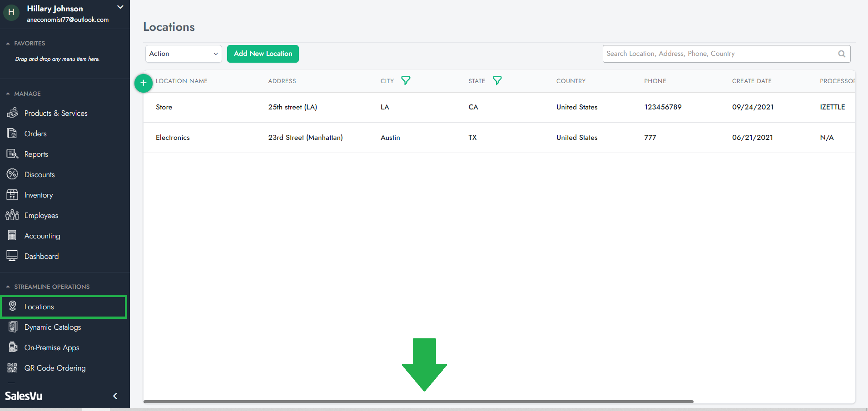Image resolution: width=868 pixels, height=411 pixels.
Task: Click the Products & Services sidebar icon
Action: [x=12, y=113]
